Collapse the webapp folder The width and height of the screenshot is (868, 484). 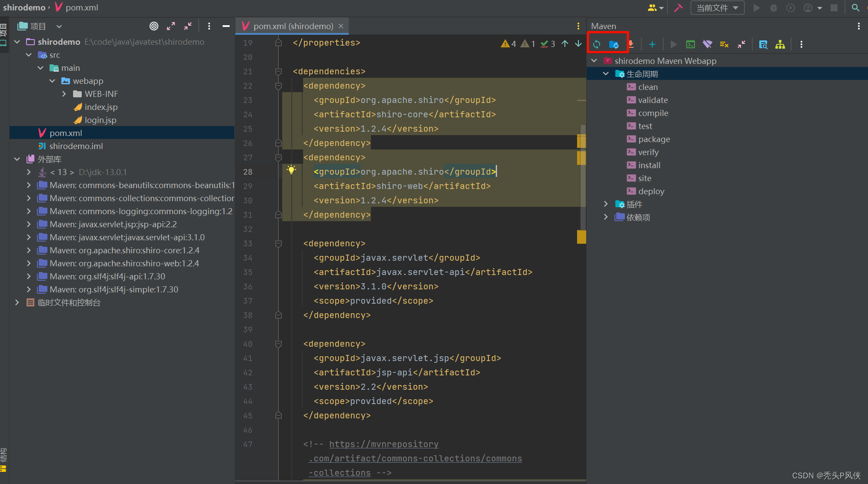(x=52, y=81)
